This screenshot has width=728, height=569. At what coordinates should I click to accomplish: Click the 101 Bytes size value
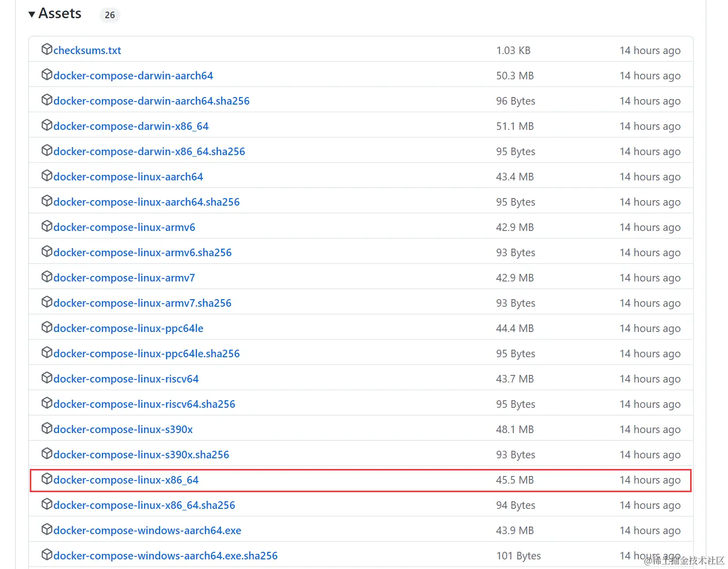518,556
